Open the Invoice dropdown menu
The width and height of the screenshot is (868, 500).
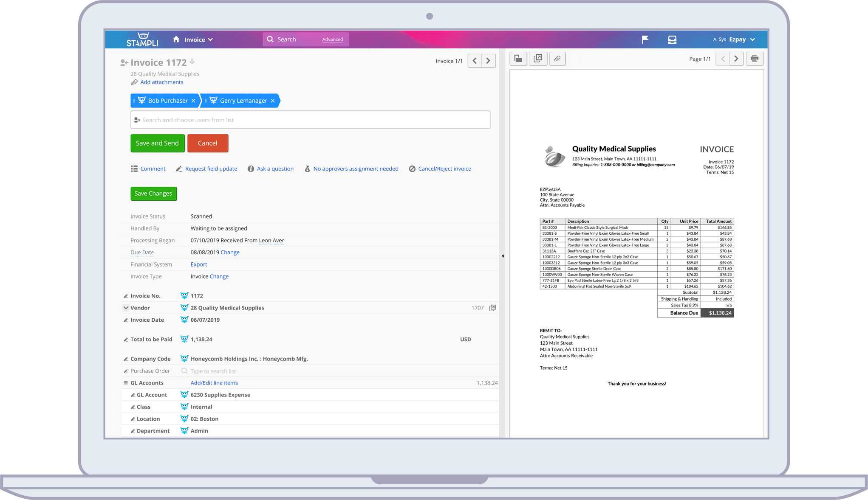click(x=198, y=39)
